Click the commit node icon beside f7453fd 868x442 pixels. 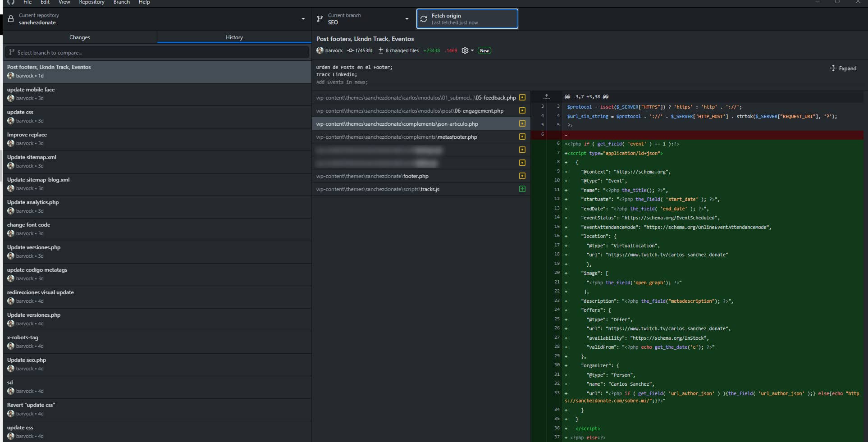pos(350,50)
